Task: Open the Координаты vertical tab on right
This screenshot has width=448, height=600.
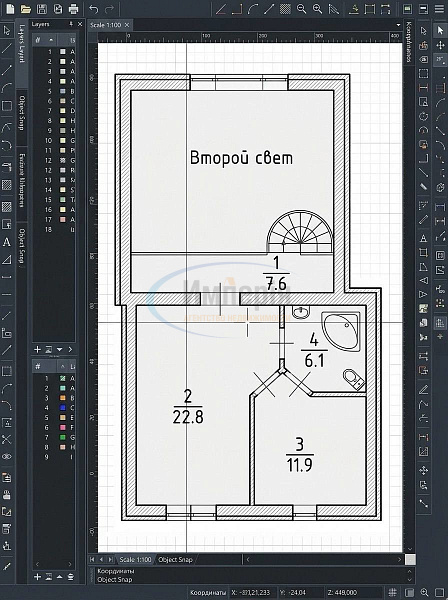Action: [408, 41]
